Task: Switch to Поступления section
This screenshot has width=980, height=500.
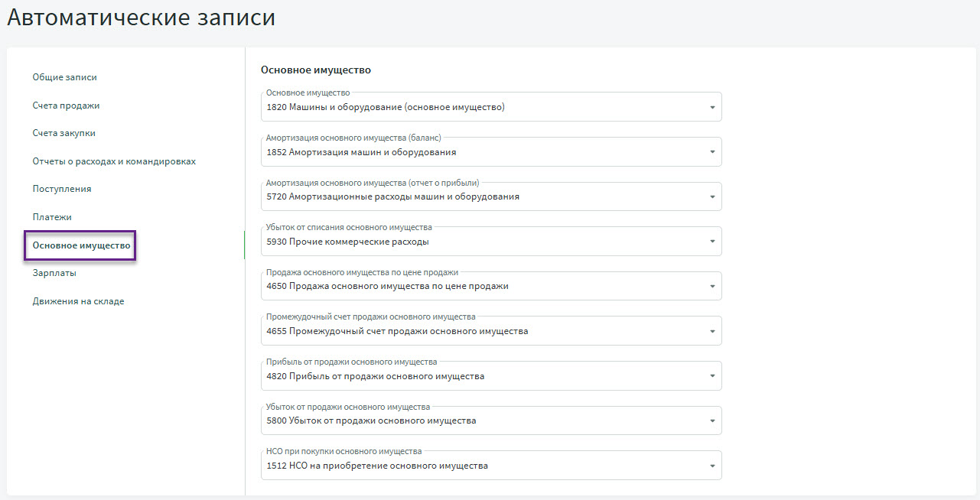Action: click(62, 189)
